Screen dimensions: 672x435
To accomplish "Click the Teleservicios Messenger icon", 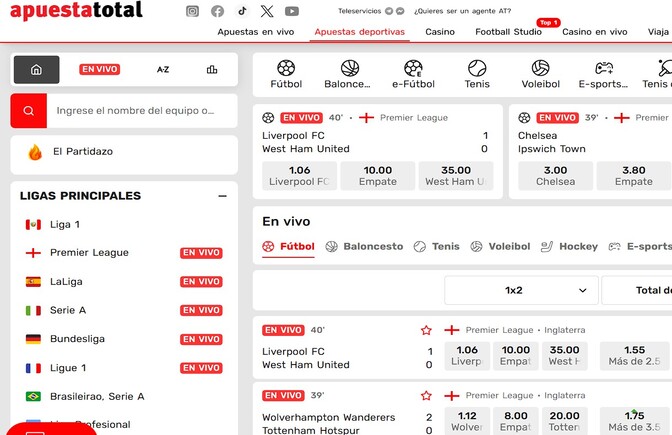I will point(400,11).
